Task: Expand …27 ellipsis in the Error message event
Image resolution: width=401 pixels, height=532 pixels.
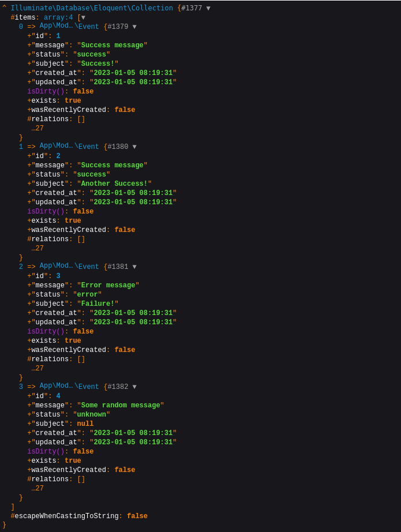Action: click(38, 369)
